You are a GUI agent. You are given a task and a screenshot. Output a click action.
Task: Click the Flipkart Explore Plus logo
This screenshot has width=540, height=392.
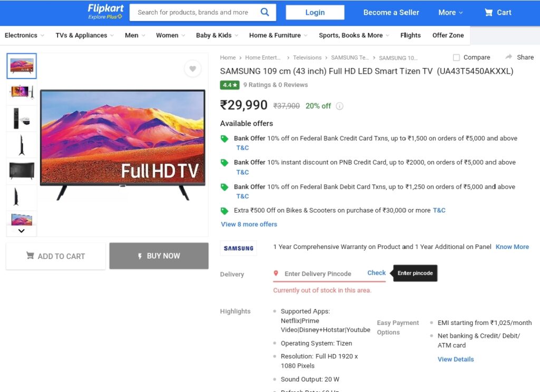click(x=105, y=12)
